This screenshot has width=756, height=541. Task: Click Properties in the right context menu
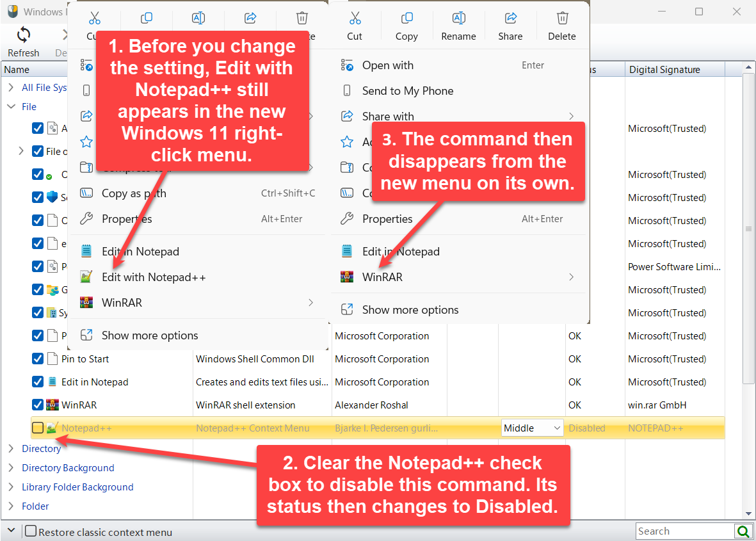pos(458,219)
